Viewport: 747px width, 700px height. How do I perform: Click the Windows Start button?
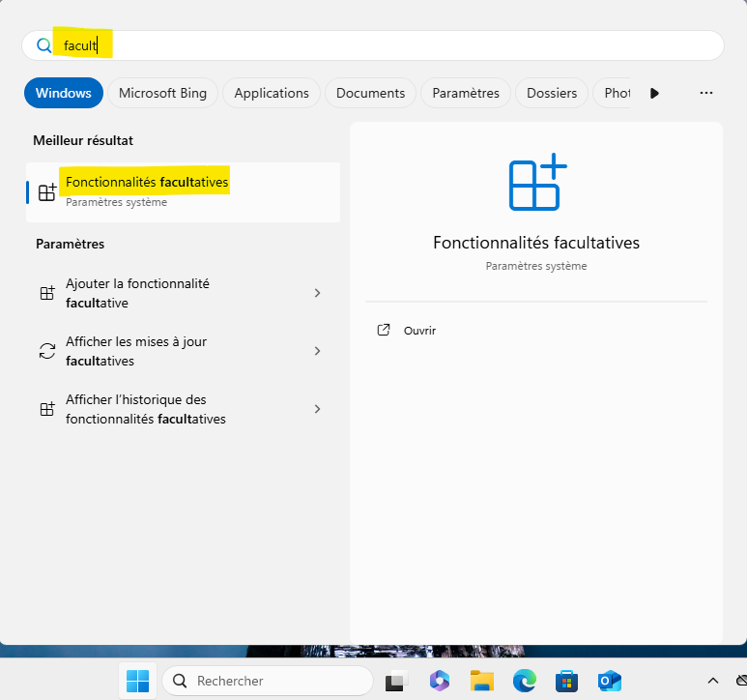[x=137, y=681]
